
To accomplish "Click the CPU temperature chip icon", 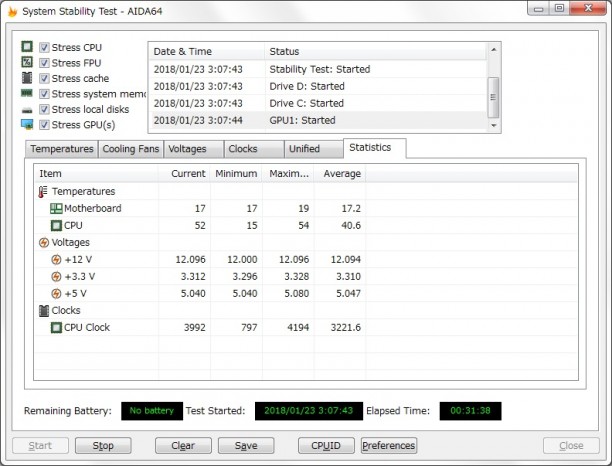I will pyautogui.click(x=56, y=226).
